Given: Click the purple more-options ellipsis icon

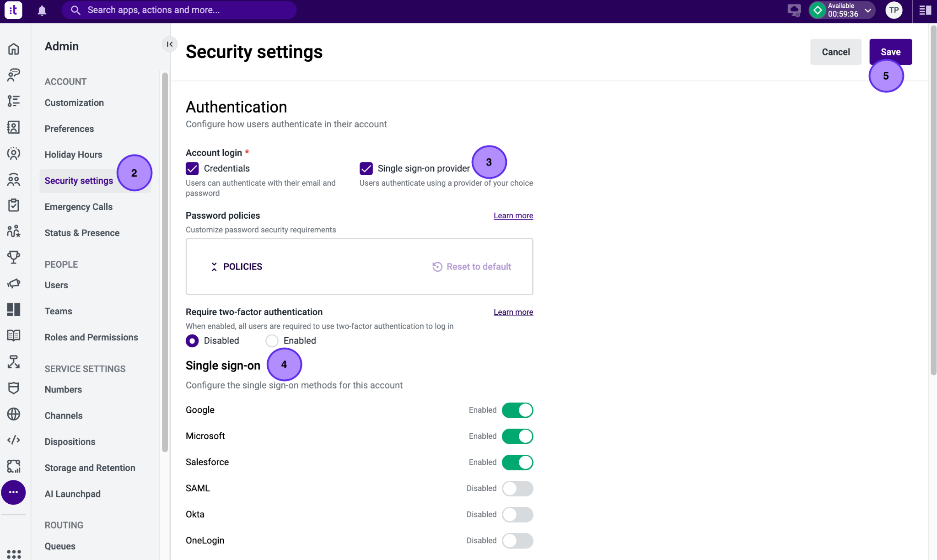Looking at the screenshot, I should point(14,492).
